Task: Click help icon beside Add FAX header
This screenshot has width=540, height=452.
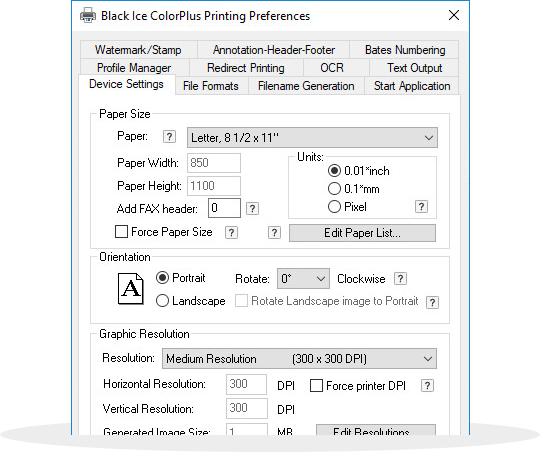Action: pyautogui.click(x=252, y=208)
